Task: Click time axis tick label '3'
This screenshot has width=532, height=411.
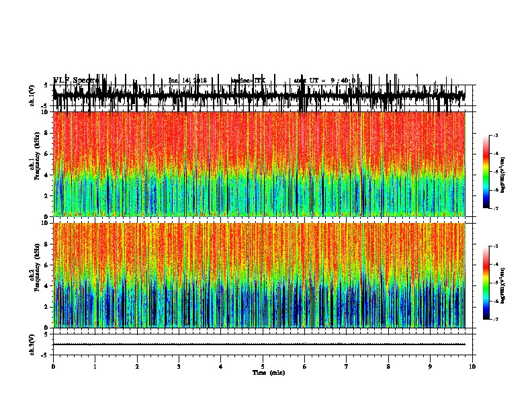Action: click(179, 367)
